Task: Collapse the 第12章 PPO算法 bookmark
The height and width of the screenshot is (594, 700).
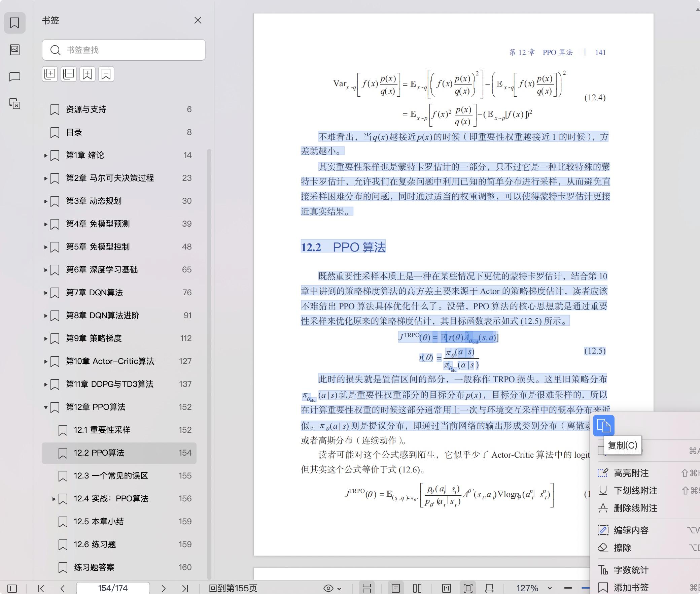Action: point(46,407)
